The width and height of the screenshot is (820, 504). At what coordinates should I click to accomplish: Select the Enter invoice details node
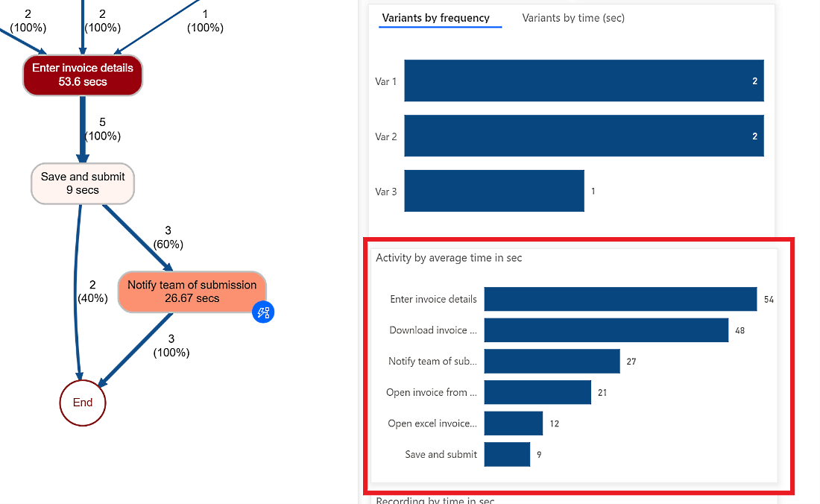tap(83, 75)
